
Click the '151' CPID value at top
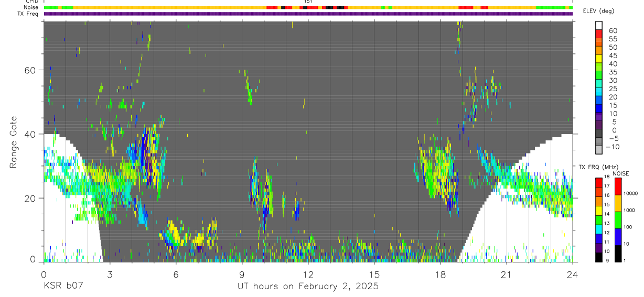tap(308, 2)
